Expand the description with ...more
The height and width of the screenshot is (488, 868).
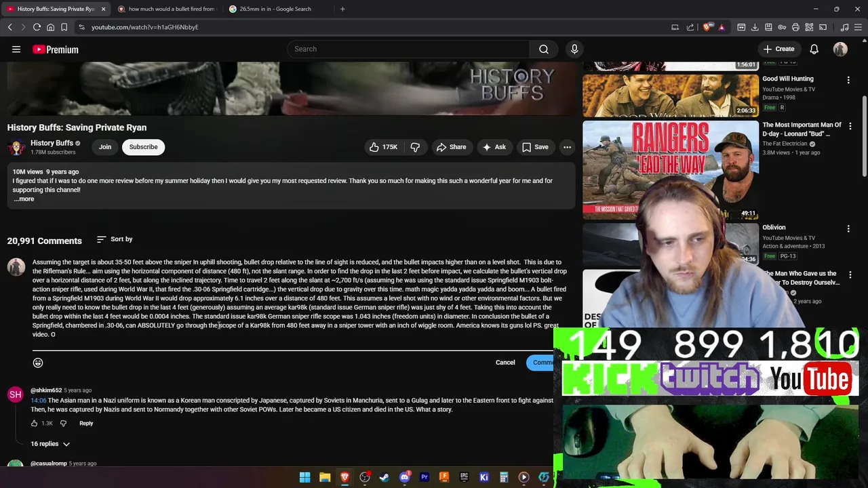tap(24, 199)
